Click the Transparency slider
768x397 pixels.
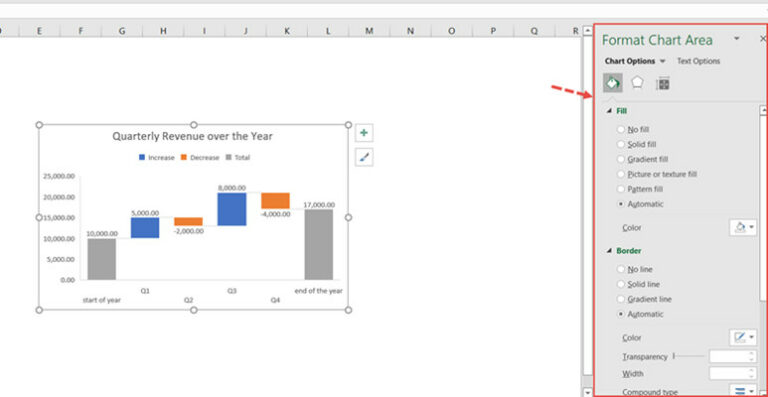[689, 356]
